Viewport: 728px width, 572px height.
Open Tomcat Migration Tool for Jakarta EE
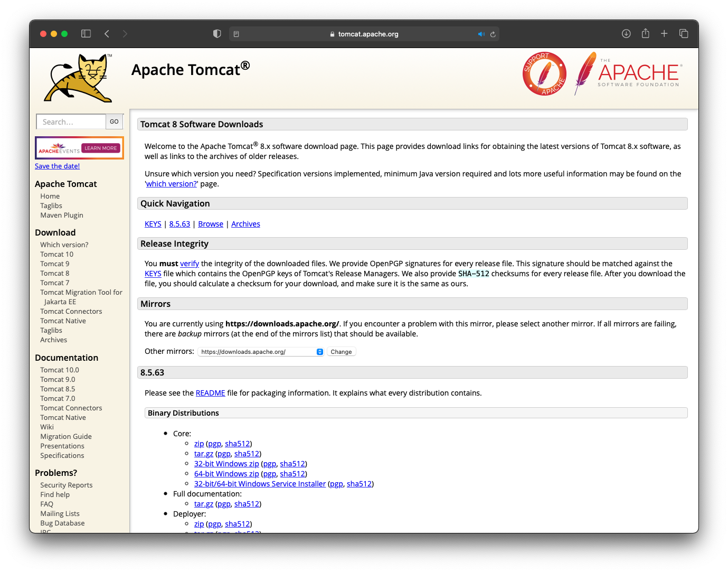[81, 297]
